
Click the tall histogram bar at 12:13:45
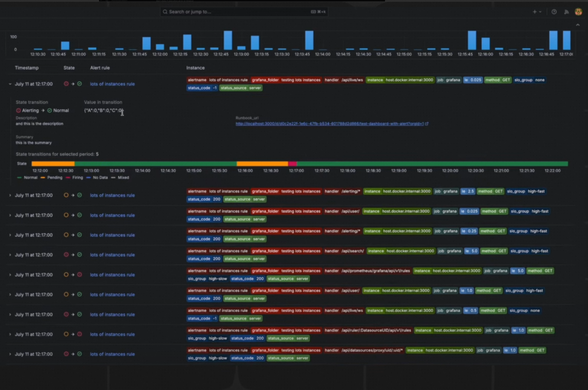309,40
